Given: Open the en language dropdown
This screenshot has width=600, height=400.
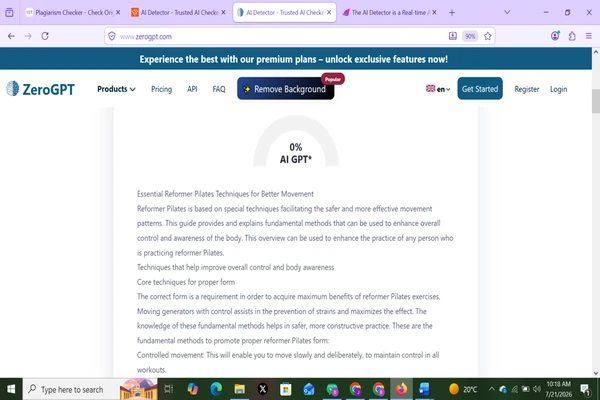Looking at the screenshot, I should click(x=438, y=89).
